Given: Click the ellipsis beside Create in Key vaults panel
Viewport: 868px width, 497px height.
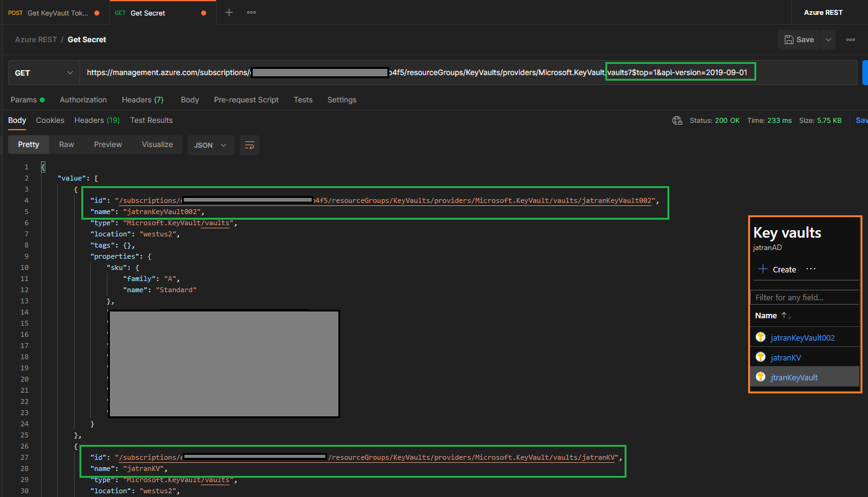Looking at the screenshot, I should pos(810,269).
